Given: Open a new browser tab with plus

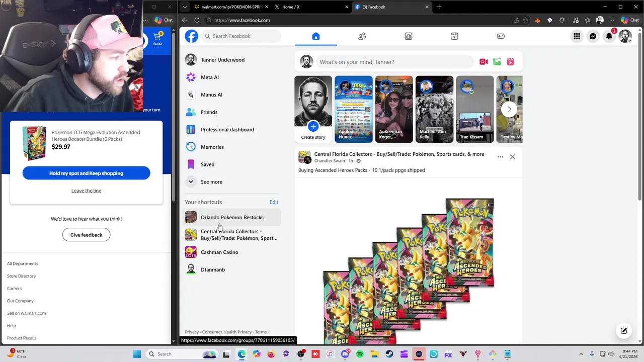Looking at the screenshot, I should pos(439,7).
